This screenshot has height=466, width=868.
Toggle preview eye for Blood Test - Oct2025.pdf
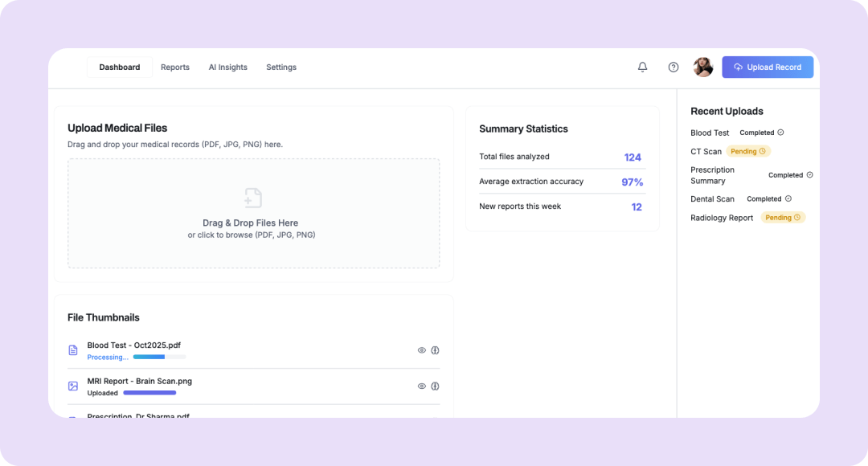(x=422, y=350)
